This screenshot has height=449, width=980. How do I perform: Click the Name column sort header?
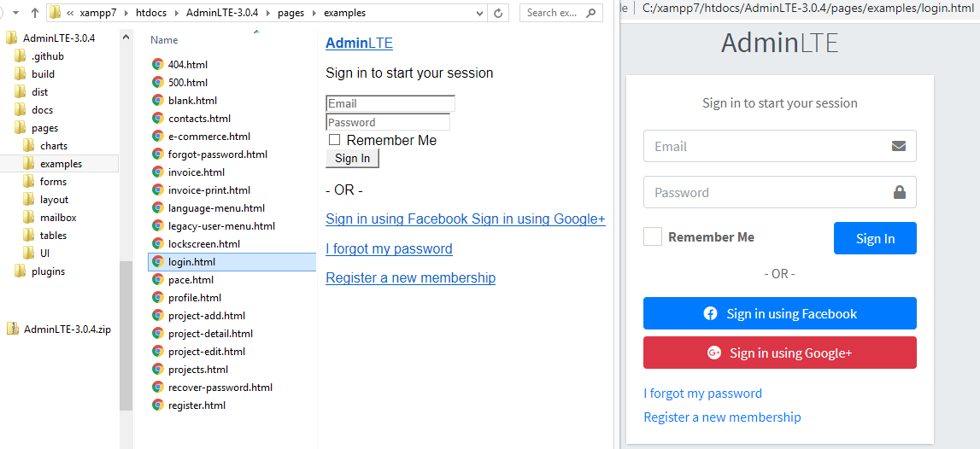164,40
